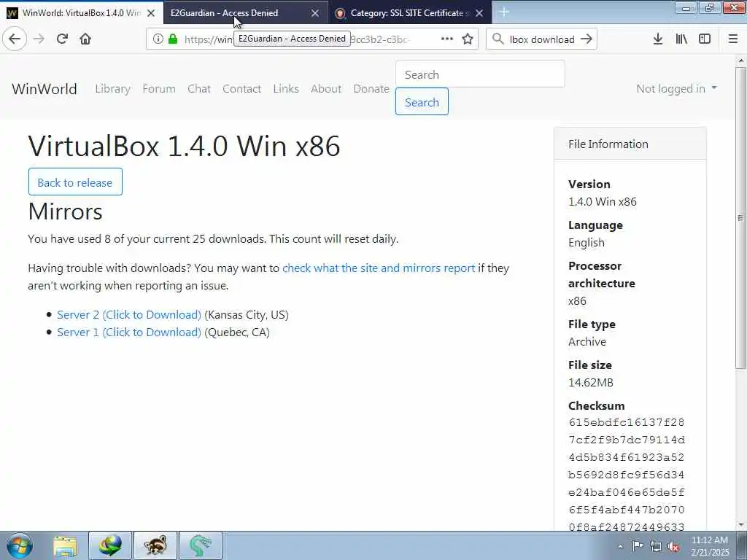Click the scrollbar up arrow
747x560 pixels.
point(740,61)
